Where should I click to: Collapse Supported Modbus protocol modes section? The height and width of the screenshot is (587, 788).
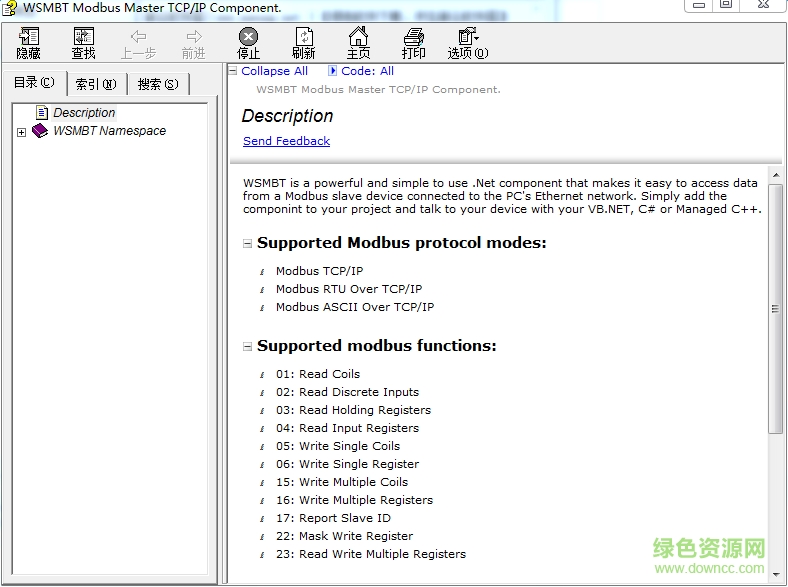pyautogui.click(x=247, y=244)
